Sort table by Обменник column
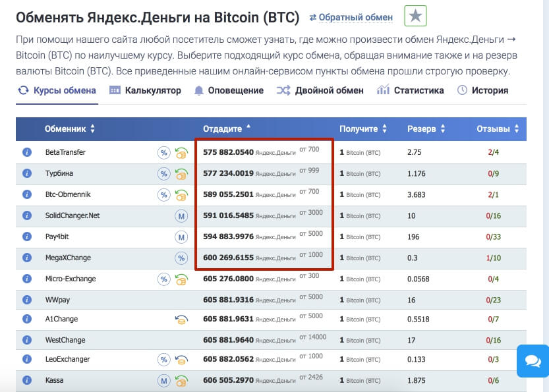 coord(69,129)
